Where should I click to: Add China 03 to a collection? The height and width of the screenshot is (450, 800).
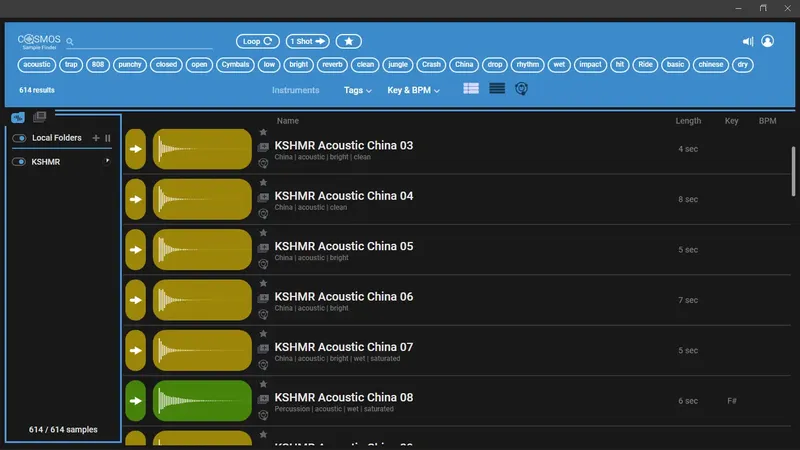(x=263, y=147)
